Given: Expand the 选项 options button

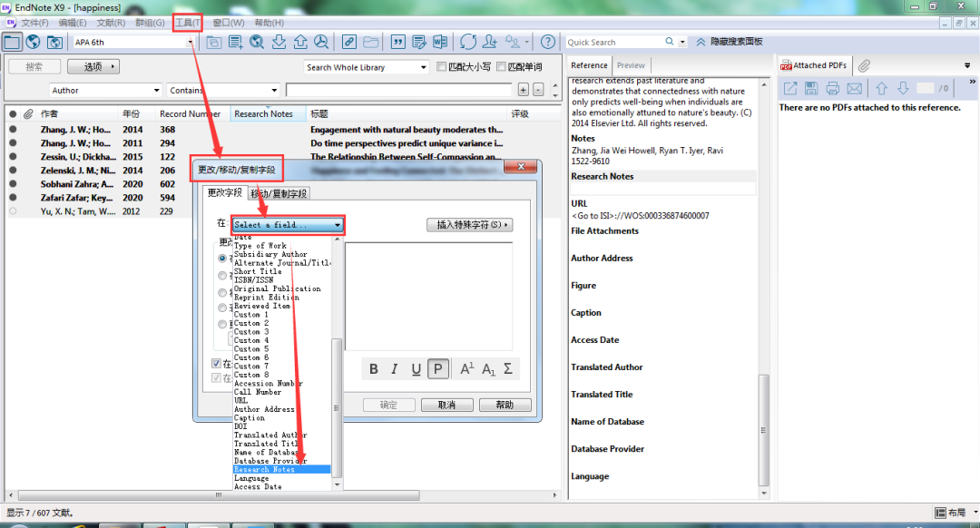Looking at the screenshot, I should tap(93, 66).
